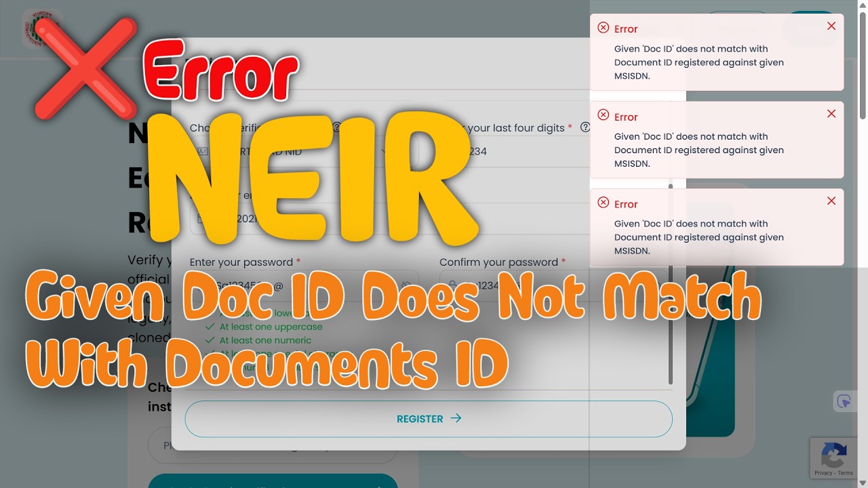Open the reCAPTCHA Terms link
The height and width of the screenshot is (488, 868).
[846, 473]
